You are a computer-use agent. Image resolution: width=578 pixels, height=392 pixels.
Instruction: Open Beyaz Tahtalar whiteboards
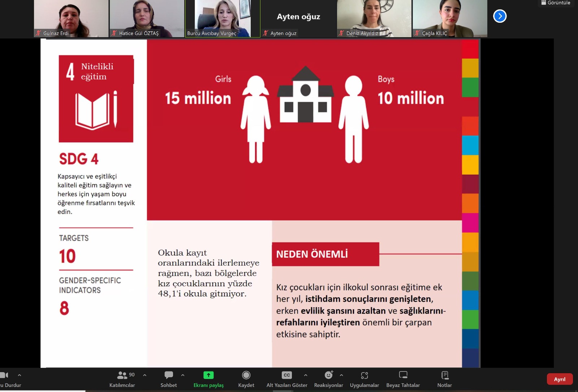coord(403,379)
